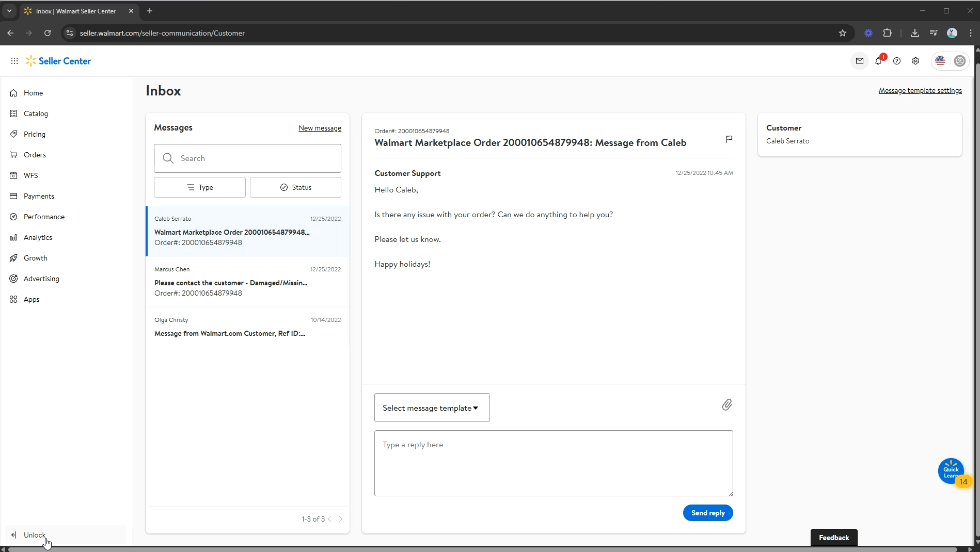Open Apps in the sidebar
The height and width of the screenshot is (552, 980).
pyautogui.click(x=31, y=299)
